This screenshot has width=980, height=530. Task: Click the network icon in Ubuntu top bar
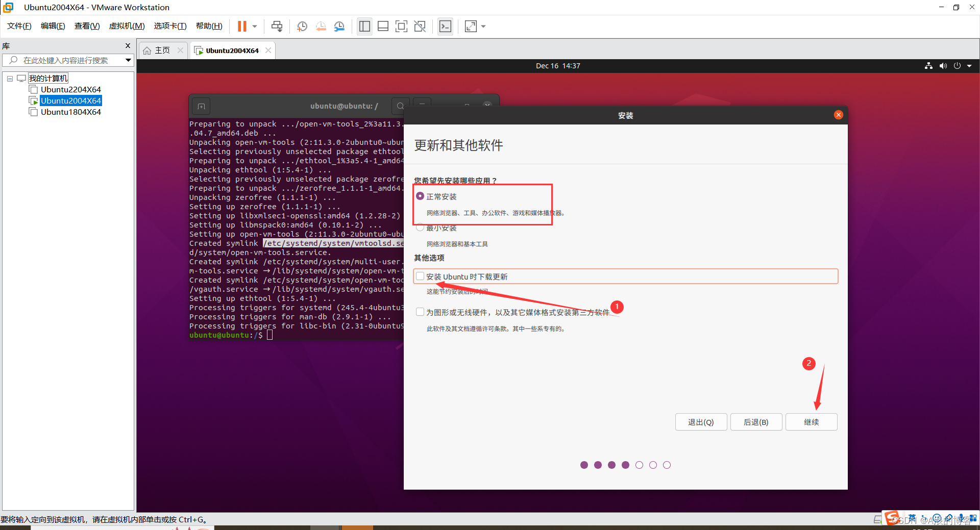point(928,66)
